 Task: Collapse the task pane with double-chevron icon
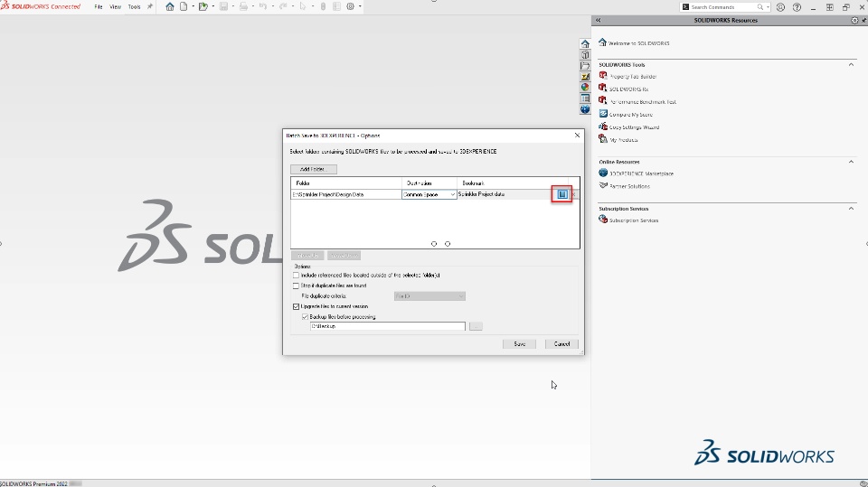(598, 20)
